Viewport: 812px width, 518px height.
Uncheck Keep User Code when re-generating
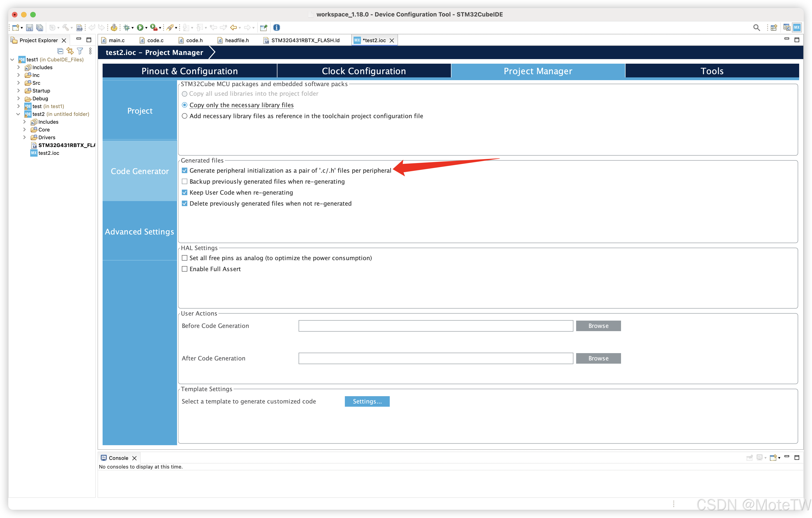click(185, 193)
